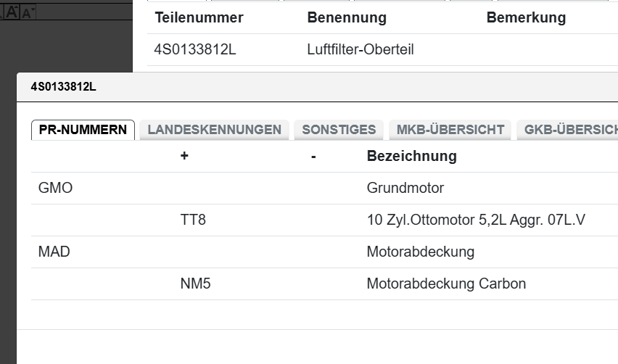
Task: Click the Bemerkung column header
Action: point(526,18)
